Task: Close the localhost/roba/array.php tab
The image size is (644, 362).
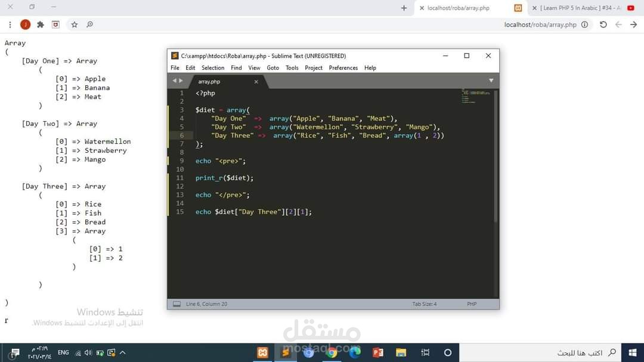Action: point(422,8)
